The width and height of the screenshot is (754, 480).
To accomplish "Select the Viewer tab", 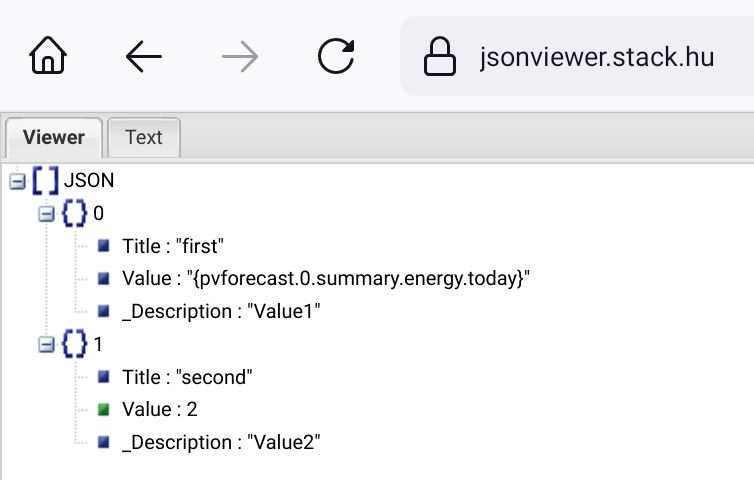I will [54, 138].
